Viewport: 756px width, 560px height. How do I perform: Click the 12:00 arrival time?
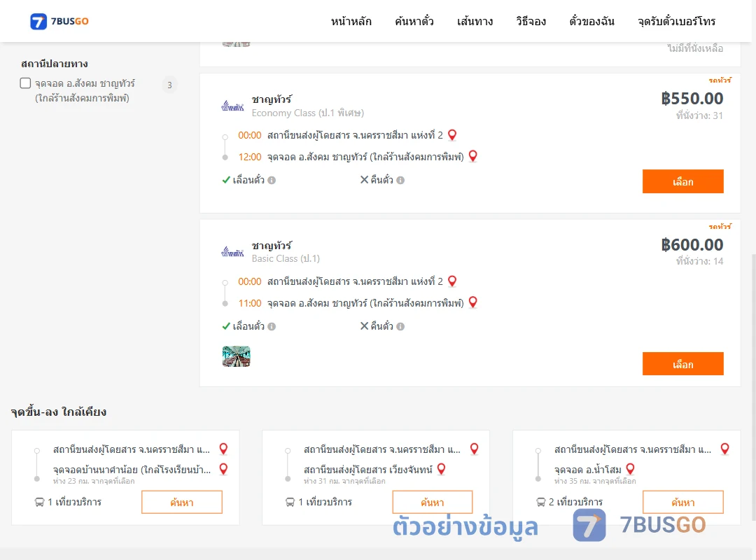pyautogui.click(x=250, y=157)
